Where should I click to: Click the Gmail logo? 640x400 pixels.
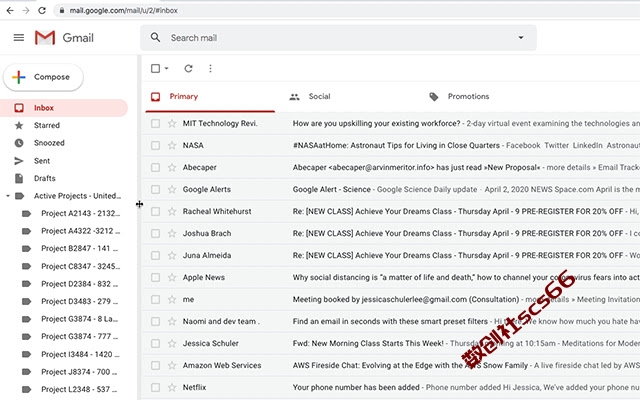[64, 38]
